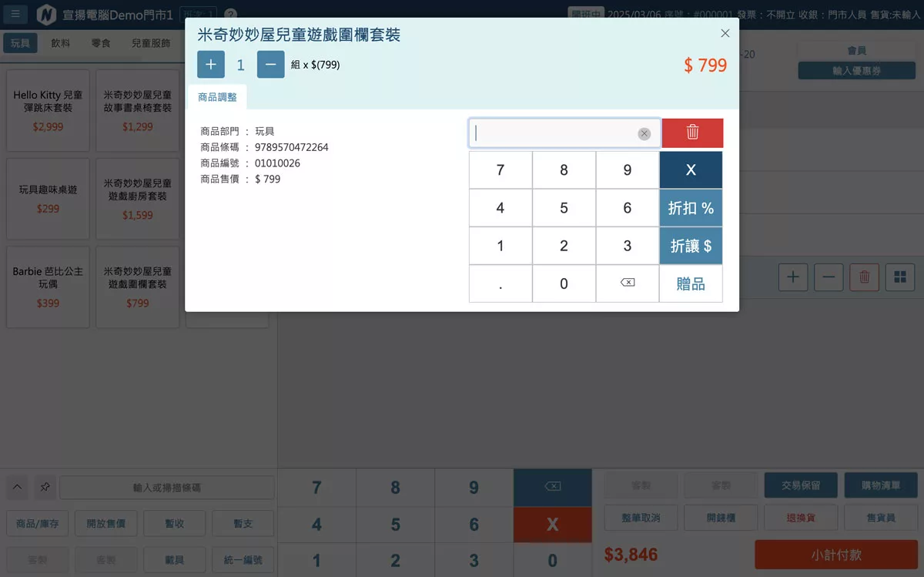Select the $799 遊戲圍欄套裝 product card in the grid

[x=138, y=287]
